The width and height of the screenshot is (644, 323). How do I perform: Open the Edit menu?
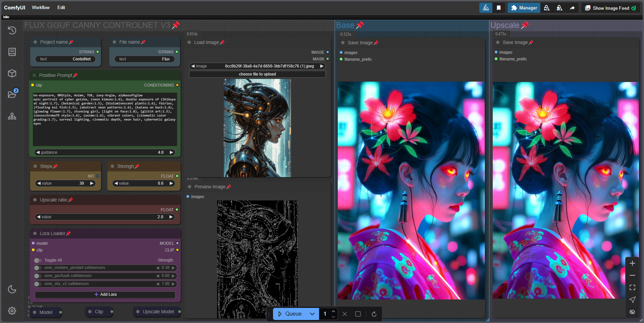tap(61, 7)
